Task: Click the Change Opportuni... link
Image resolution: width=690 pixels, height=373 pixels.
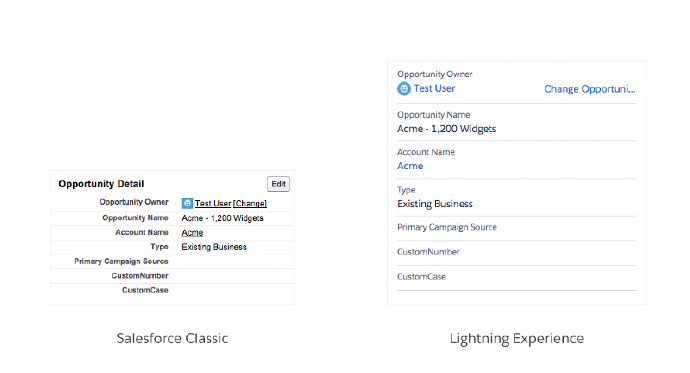Action: point(590,89)
